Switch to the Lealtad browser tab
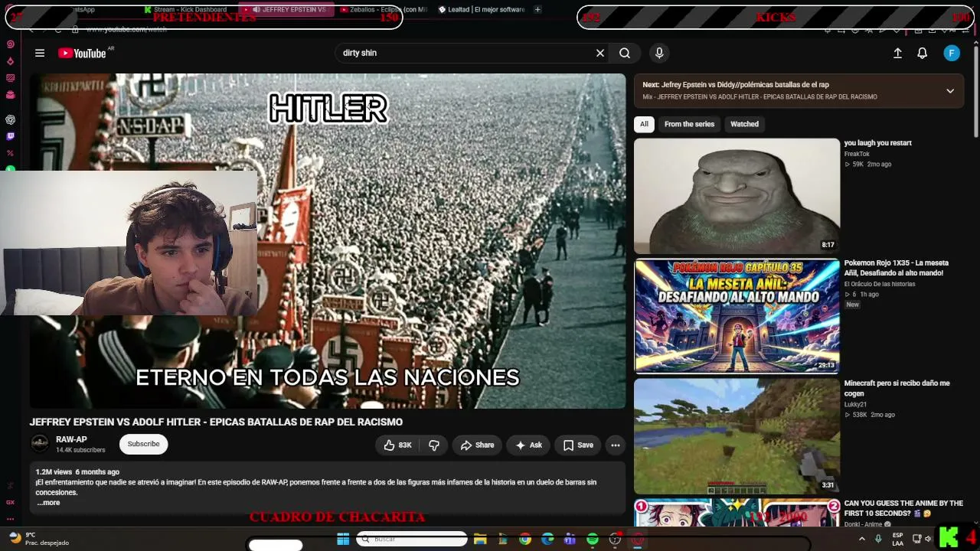 point(482,9)
